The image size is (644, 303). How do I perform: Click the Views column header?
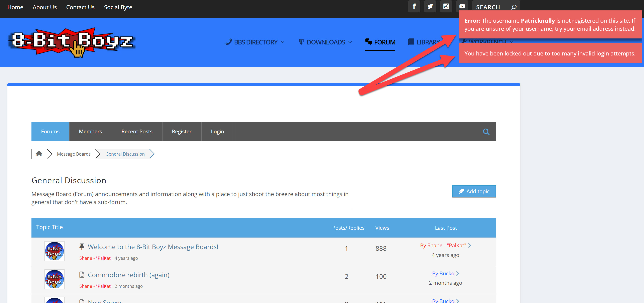click(382, 228)
